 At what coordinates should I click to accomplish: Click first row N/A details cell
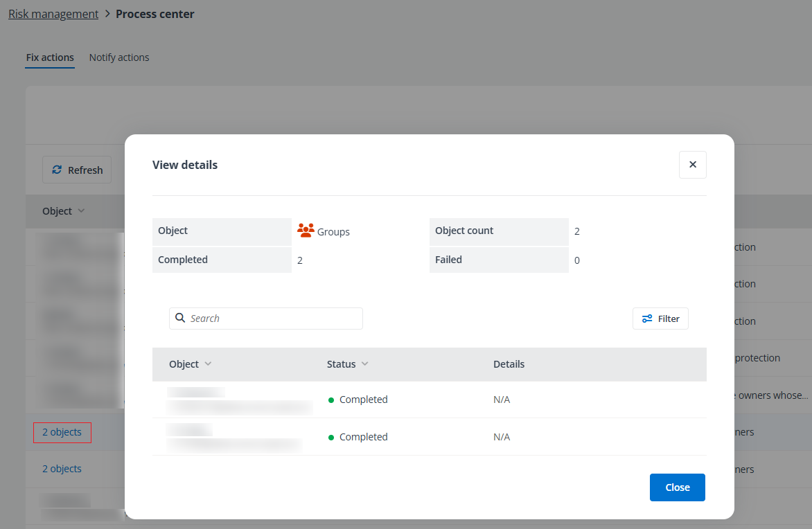pyautogui.click(x=501, y=400)
